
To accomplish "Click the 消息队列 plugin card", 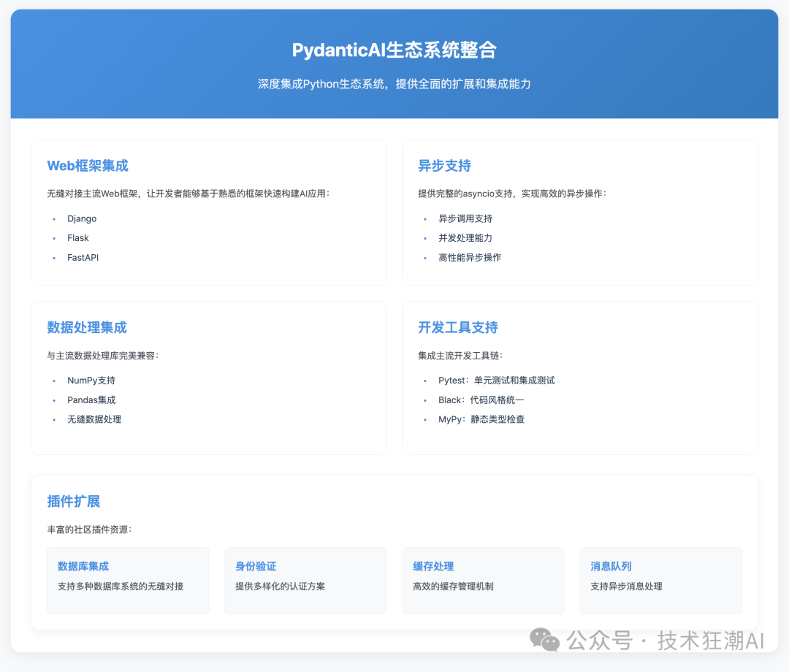I will pos(660,581).
